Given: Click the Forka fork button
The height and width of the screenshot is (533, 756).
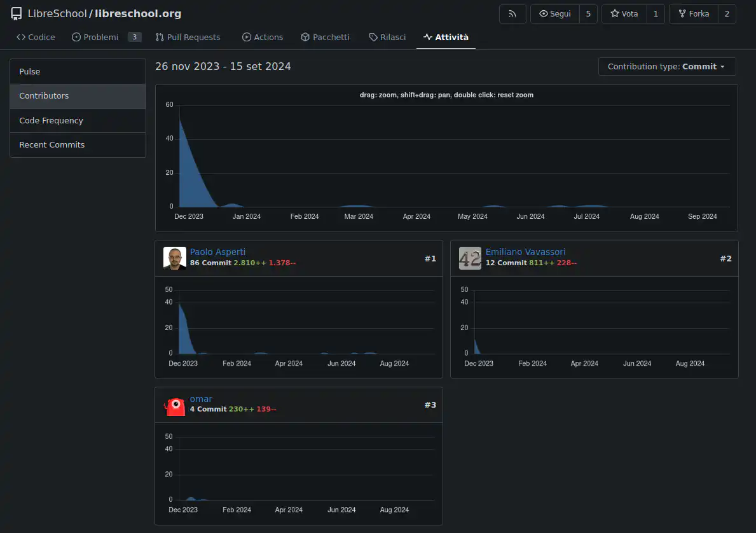Looking at the screenshot, I should [694, 14].
